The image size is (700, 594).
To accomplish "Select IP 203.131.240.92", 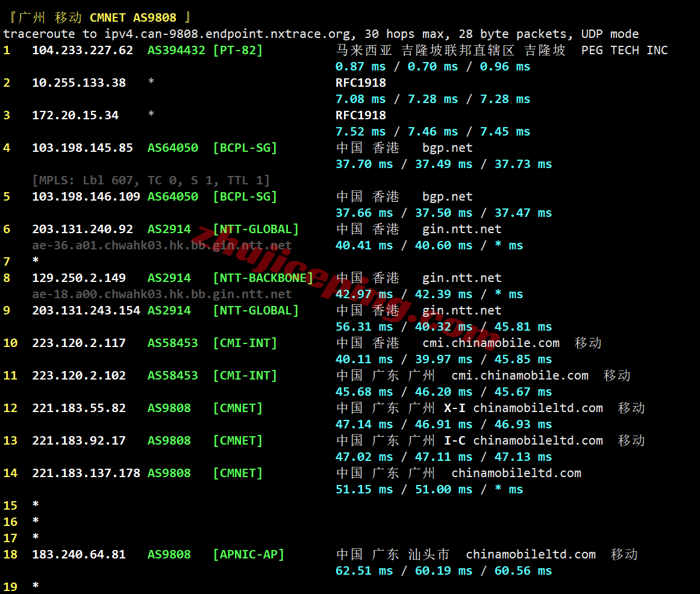I will tap(83, 229).
